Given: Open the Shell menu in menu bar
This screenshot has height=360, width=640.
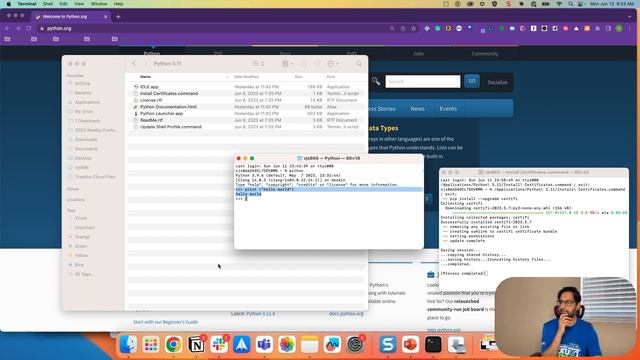Looking at the screenshot, I should point(48,4).
